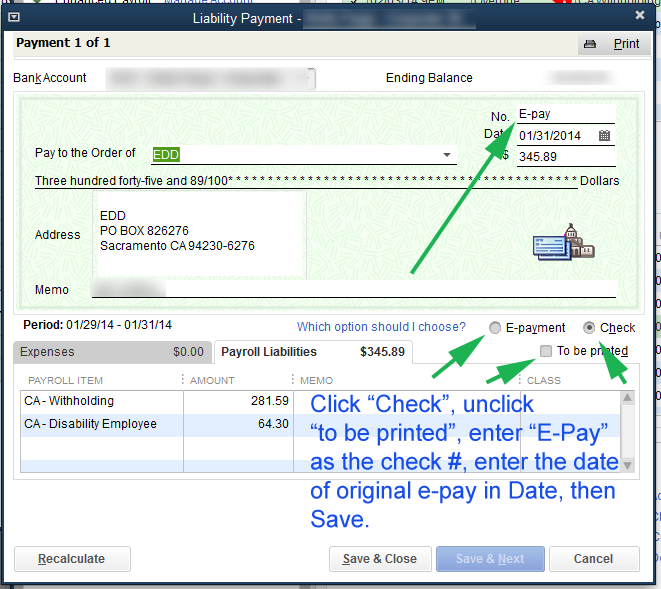Click the PAYROLL ITEM column header
661x589 pixels.
[65, 381]
